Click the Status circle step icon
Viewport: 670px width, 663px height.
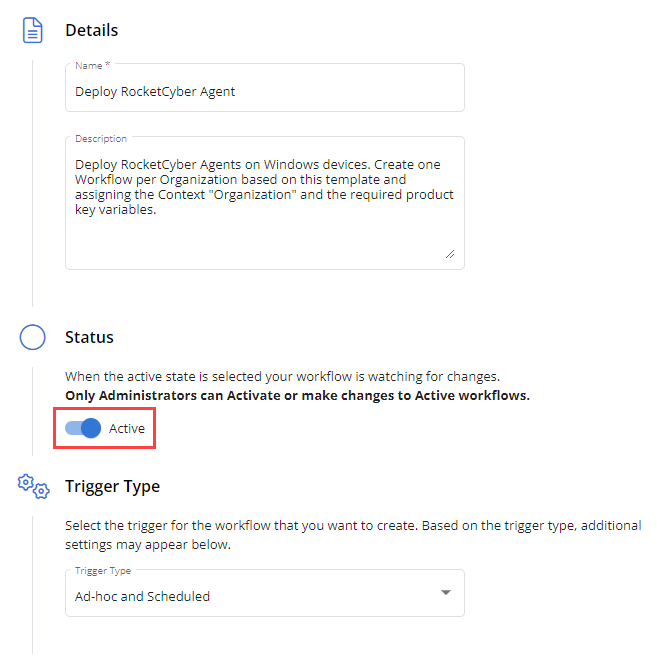click(33, 337)
